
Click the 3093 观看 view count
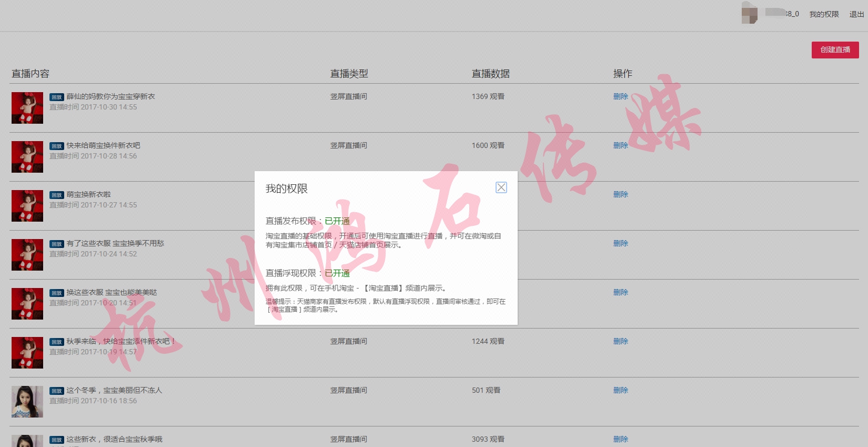(488, 439)
